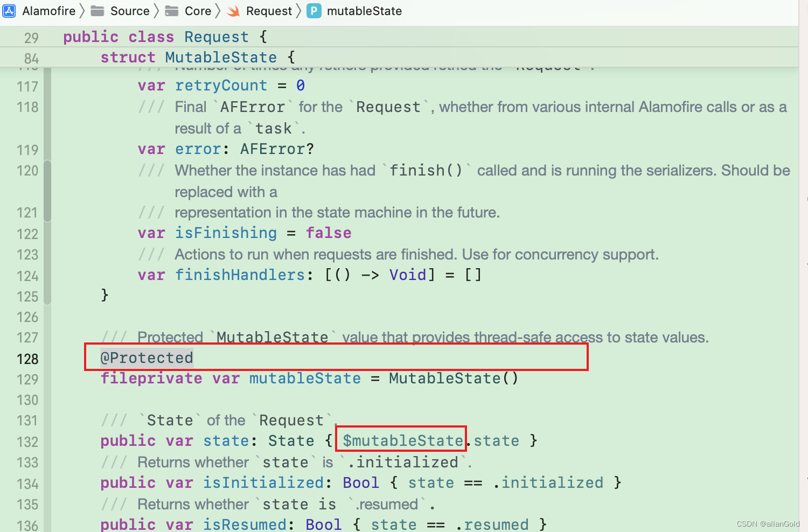Click line number 29 in the sticky header
Image resolution: width=808 pixels, height=532 pixels.
[x=31, y=38]
